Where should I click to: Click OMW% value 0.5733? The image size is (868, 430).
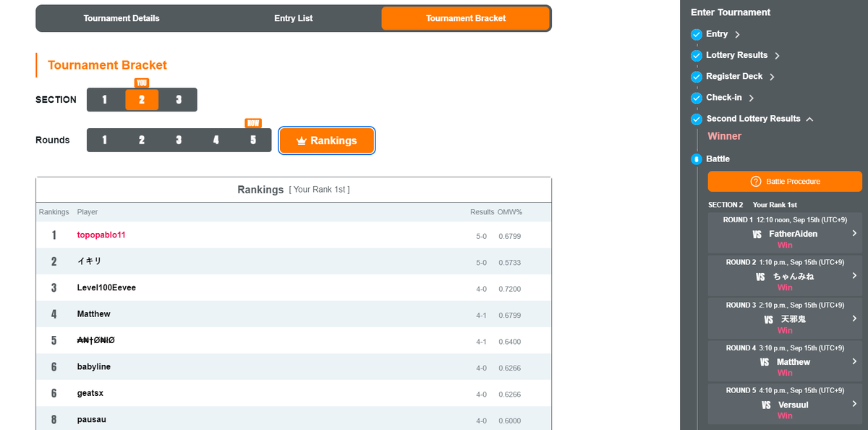pos(509,263)
